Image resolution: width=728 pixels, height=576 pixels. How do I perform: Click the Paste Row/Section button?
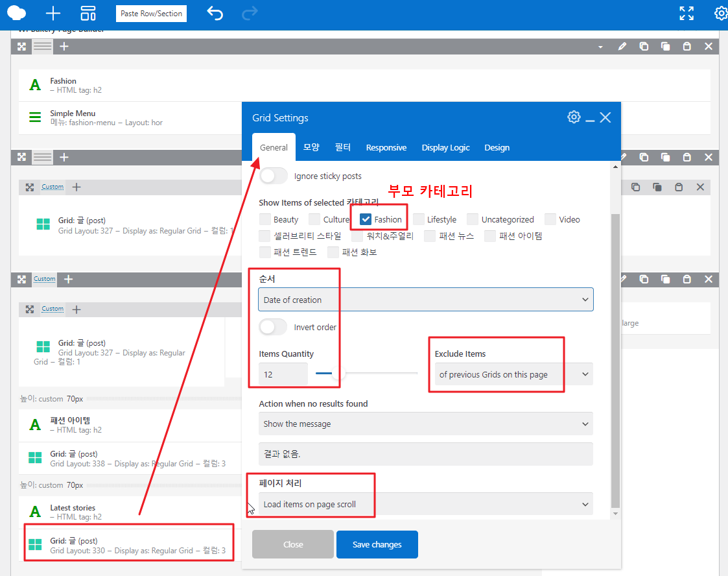pyautogui.click(x=151, y=14)
